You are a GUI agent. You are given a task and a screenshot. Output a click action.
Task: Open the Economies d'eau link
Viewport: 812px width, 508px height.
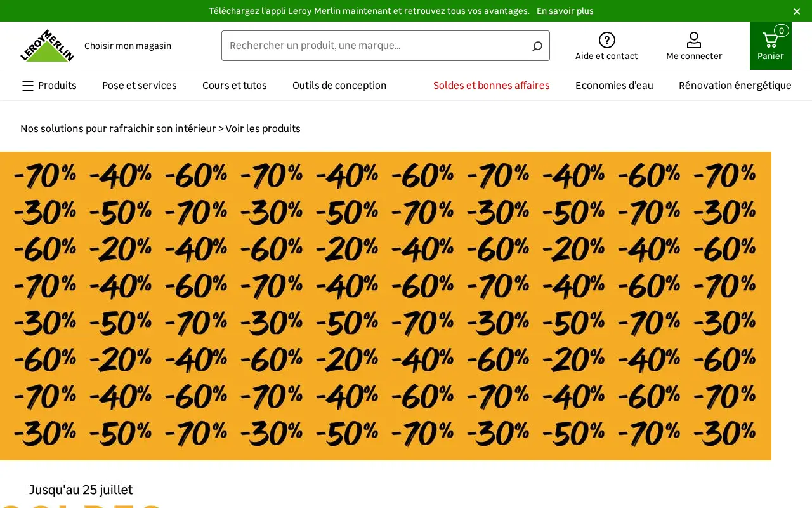[x=614, y=86]
